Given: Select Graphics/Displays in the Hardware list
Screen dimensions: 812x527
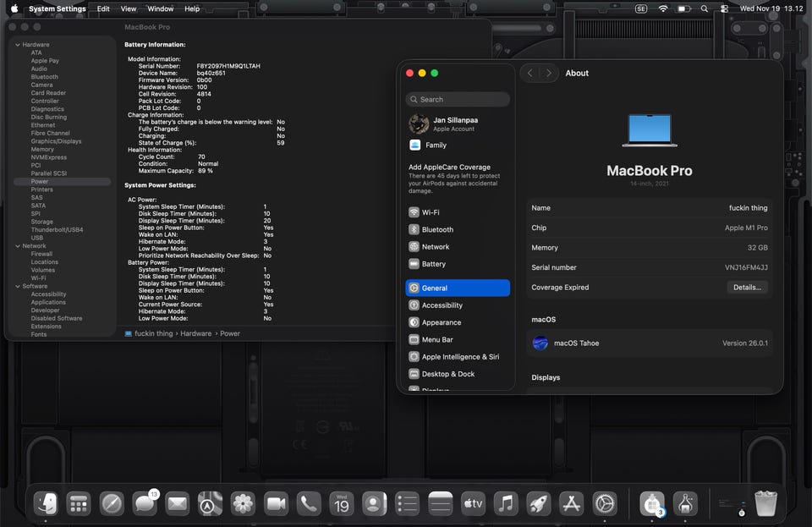Looking at the screenshot, I should 56,141.
